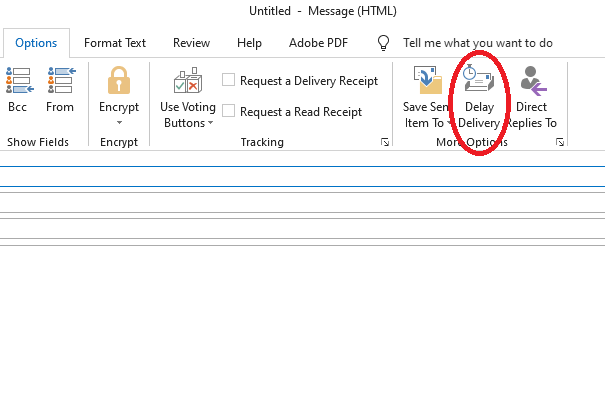Click inside the empty message body
Screen dimensions: 605x415
coord(300,330)
